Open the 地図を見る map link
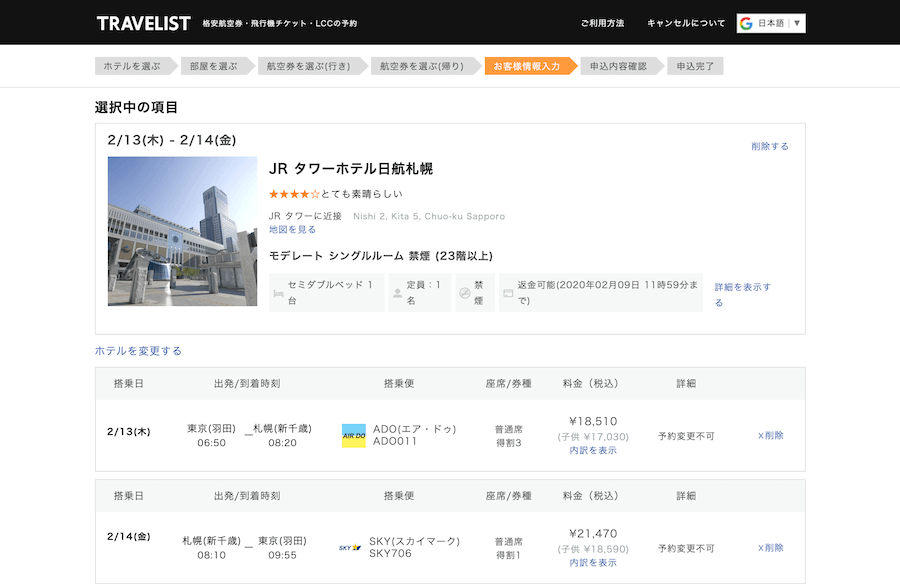The image size is (900, 584). 292,230
